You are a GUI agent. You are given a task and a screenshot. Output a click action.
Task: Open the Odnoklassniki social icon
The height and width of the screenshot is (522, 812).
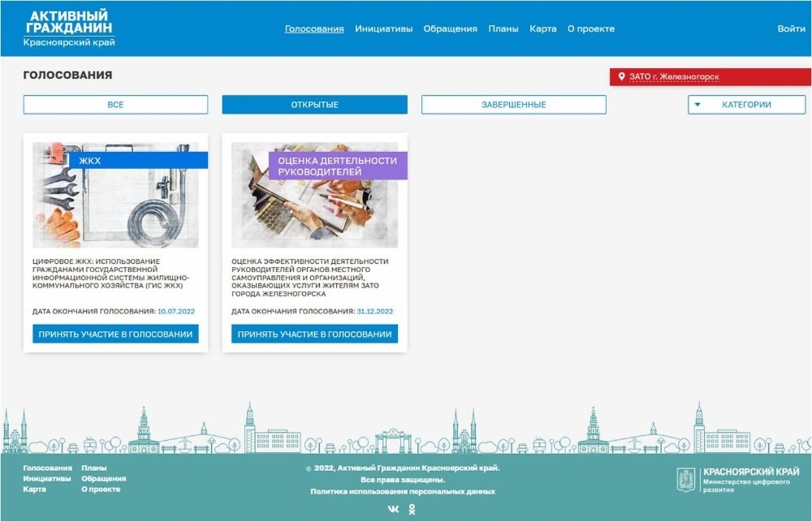coord(412,509)
